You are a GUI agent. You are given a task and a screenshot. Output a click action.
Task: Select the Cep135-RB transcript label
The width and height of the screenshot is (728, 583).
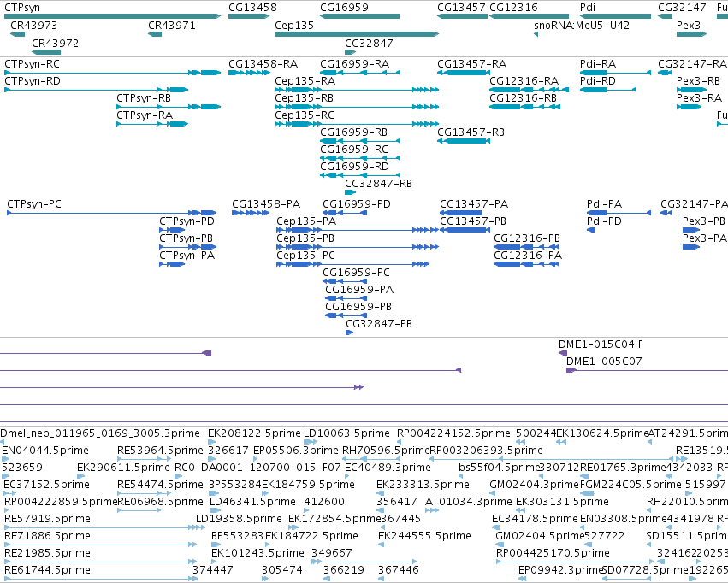coord(304,98)
